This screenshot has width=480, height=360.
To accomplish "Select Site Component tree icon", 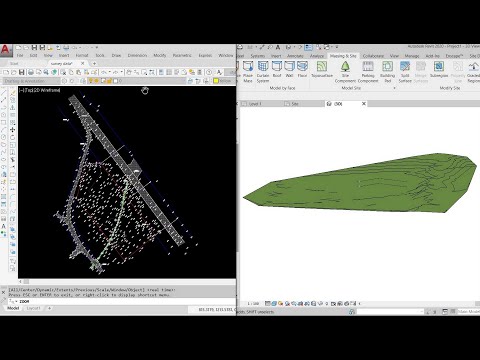I will pos(345,71).
